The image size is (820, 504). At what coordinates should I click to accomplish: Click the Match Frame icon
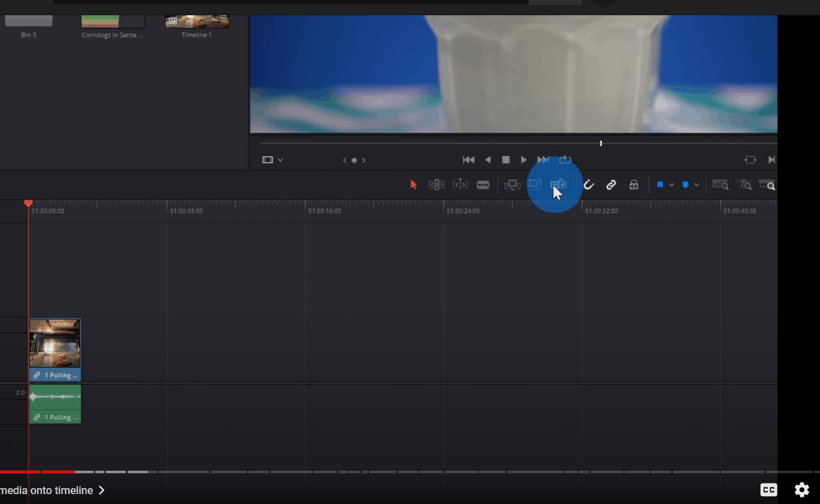[751, 160]
